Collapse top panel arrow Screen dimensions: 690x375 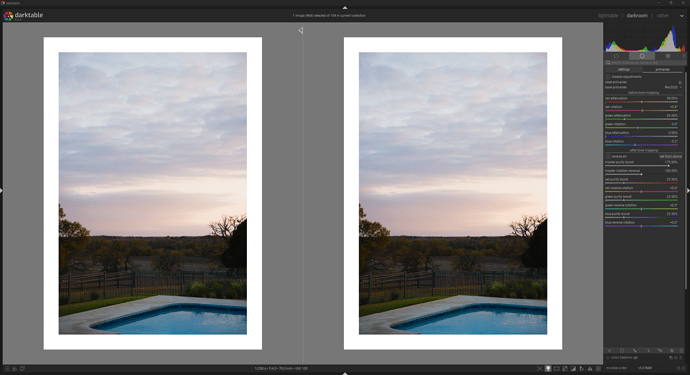tap(345, 7)
